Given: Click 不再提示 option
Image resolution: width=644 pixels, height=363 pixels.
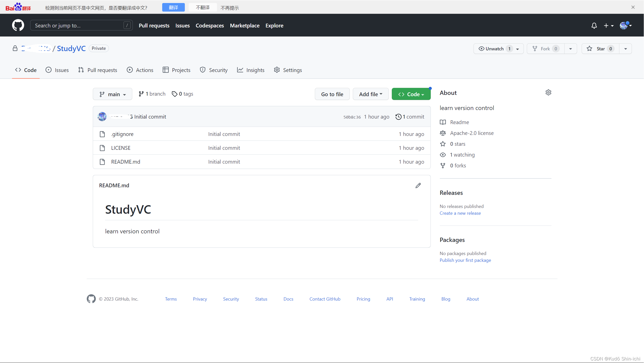Looking at the screenshot, I should (x=230, y=8).
